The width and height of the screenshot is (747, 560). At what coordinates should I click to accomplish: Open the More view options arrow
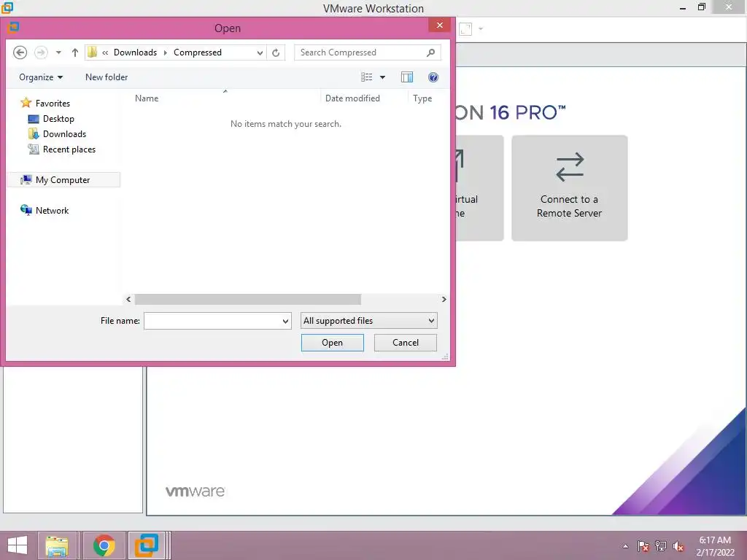(382, 77)
